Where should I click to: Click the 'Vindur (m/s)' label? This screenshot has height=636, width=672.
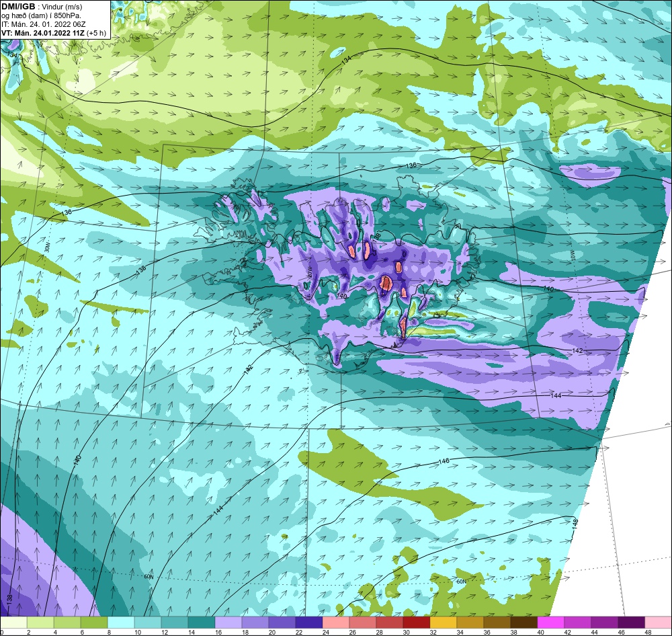point(61,7)
